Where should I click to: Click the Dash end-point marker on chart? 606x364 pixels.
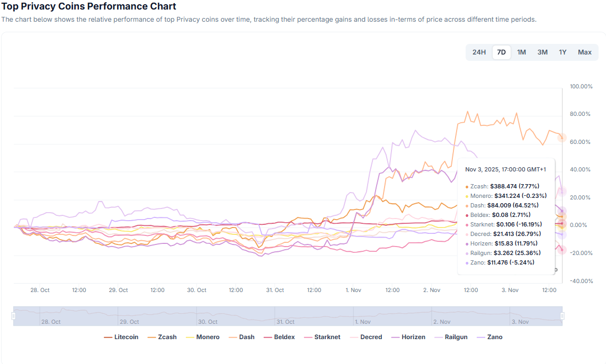[x=562, y=138]
